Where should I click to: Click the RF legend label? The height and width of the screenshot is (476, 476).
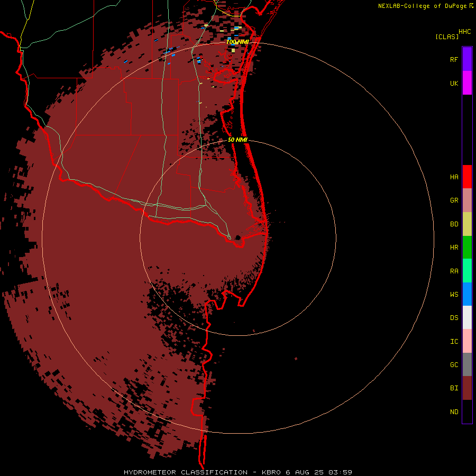(454, 60)
